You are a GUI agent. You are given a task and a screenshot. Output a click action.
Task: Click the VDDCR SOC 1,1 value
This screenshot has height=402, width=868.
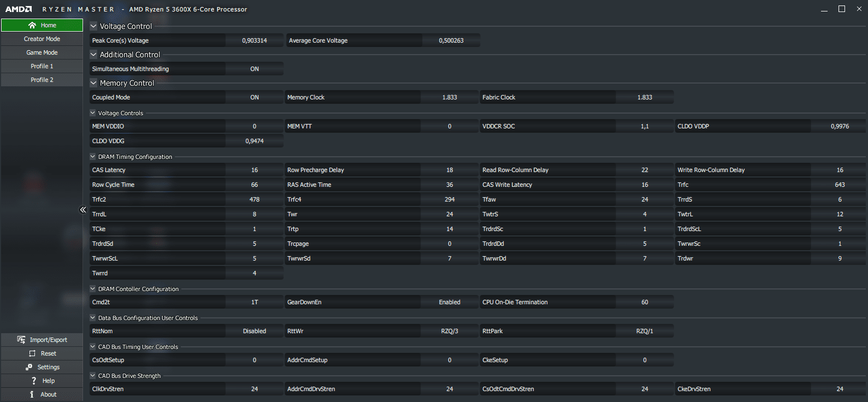point(645,126)
